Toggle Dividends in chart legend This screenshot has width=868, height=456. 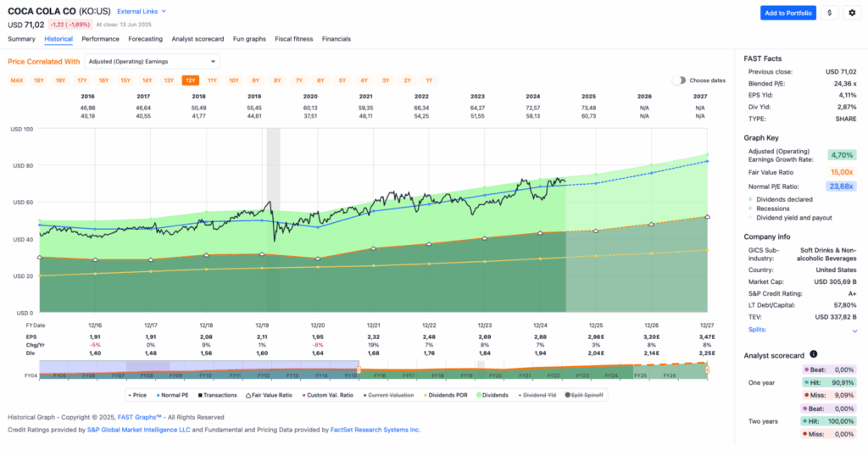pos(492,395)
